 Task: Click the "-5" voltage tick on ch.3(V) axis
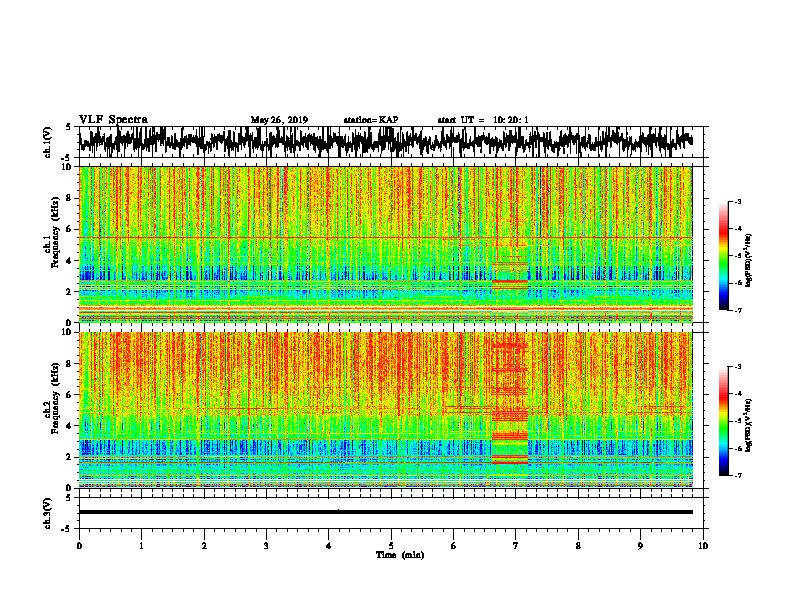coord(67,529)
